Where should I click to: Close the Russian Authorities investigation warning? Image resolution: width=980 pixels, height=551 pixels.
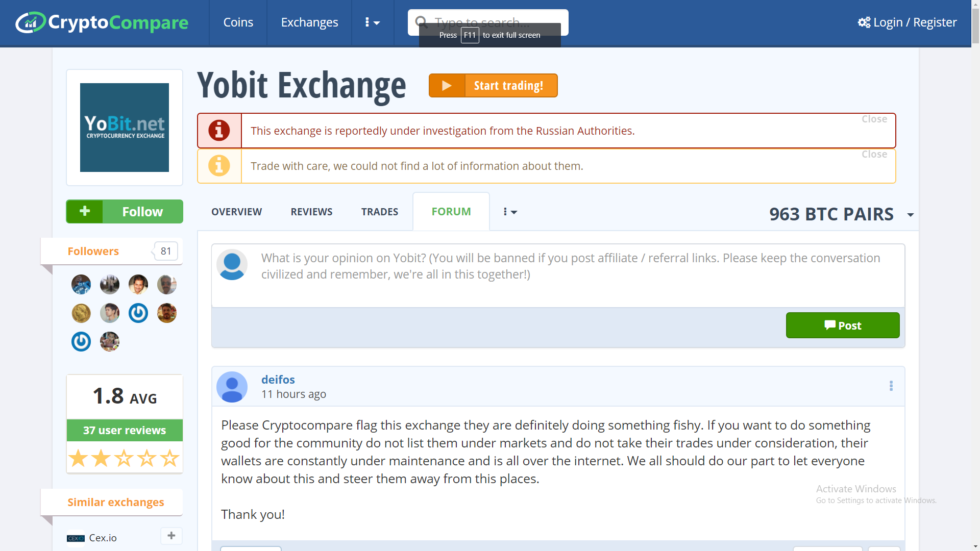(874, 119)
